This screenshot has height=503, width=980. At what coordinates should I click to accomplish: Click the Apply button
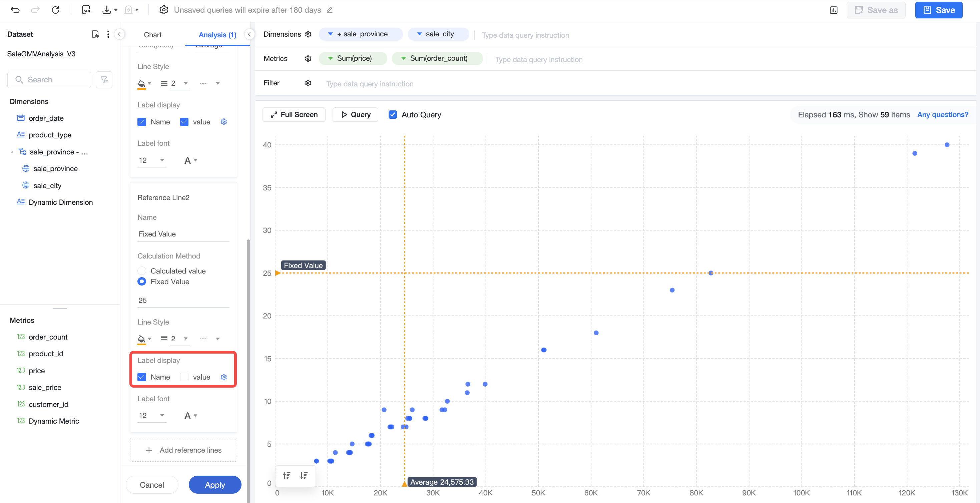pos(215,484)
